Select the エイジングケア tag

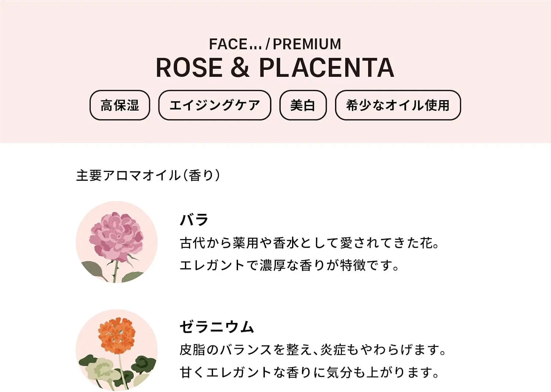(215, 105)
